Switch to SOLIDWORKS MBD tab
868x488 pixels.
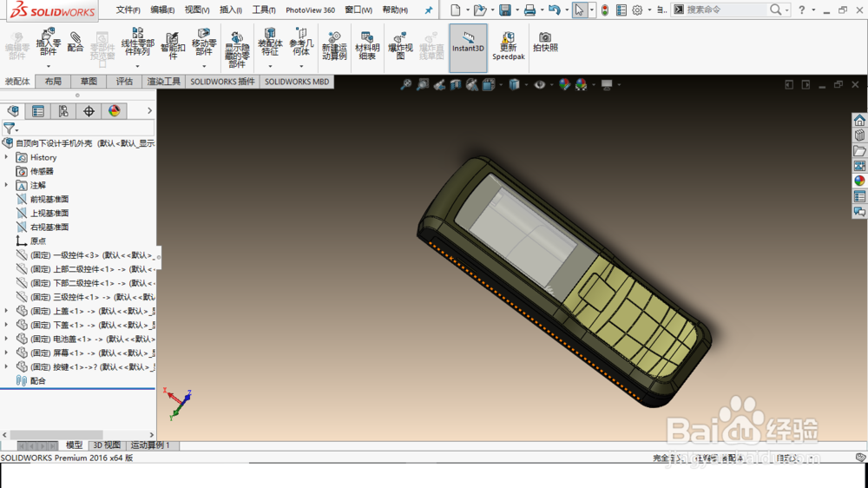pos(297,82)
